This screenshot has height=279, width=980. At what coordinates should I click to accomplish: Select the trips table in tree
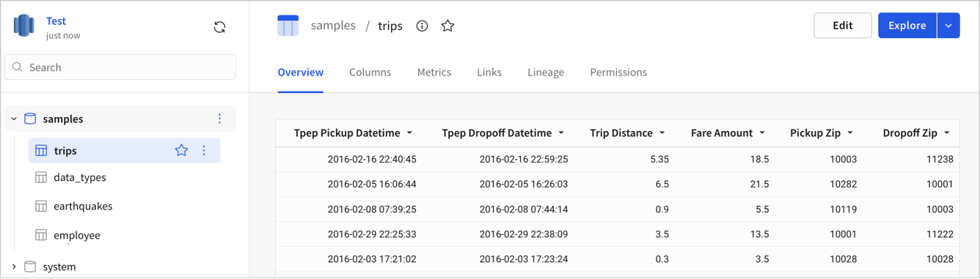click(65, 151)
